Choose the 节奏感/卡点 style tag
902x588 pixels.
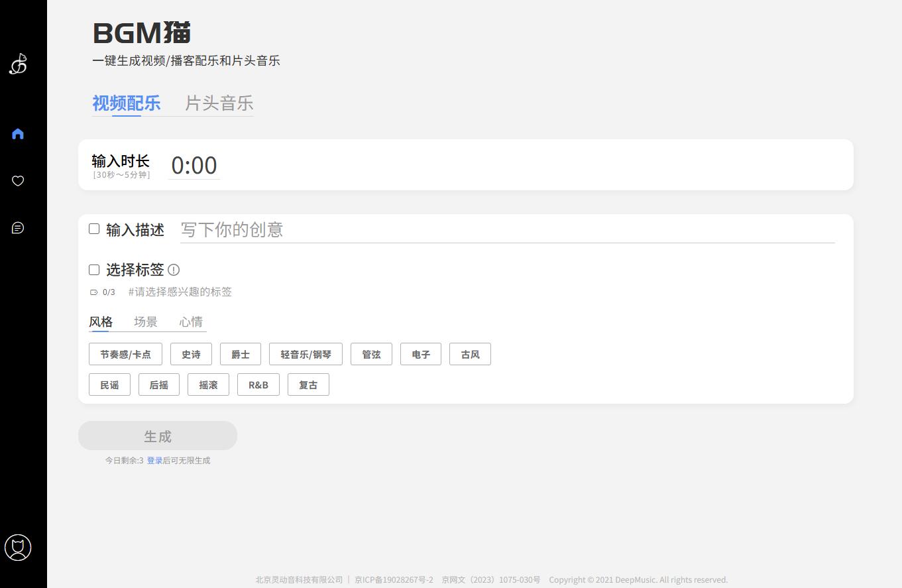tap(125, 354)
